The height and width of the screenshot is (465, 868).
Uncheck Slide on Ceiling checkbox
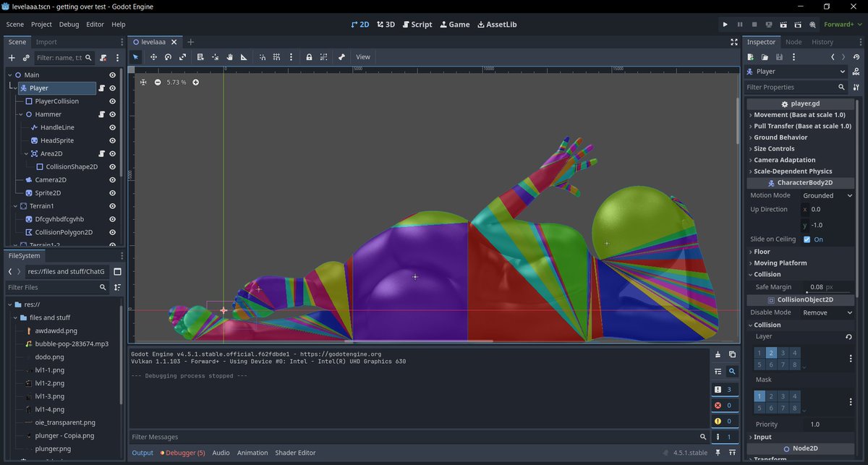point(807,239)
